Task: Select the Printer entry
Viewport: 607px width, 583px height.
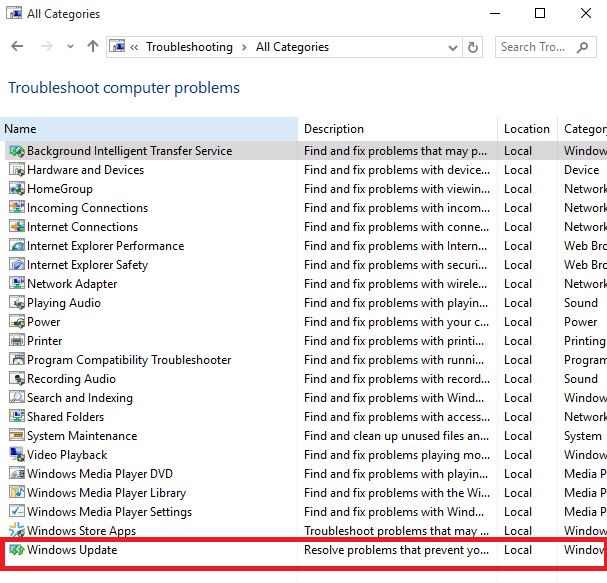Action: 45,341
